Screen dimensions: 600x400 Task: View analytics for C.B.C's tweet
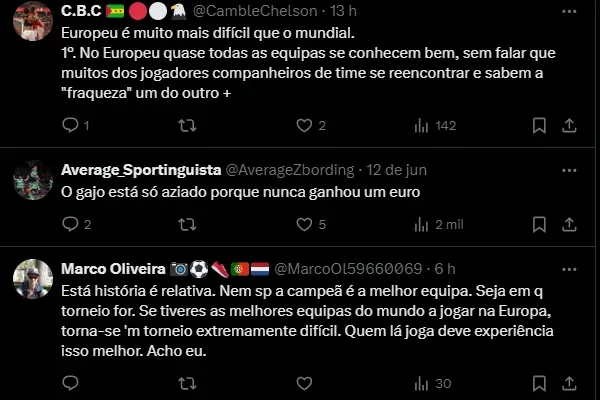[423, 126]
